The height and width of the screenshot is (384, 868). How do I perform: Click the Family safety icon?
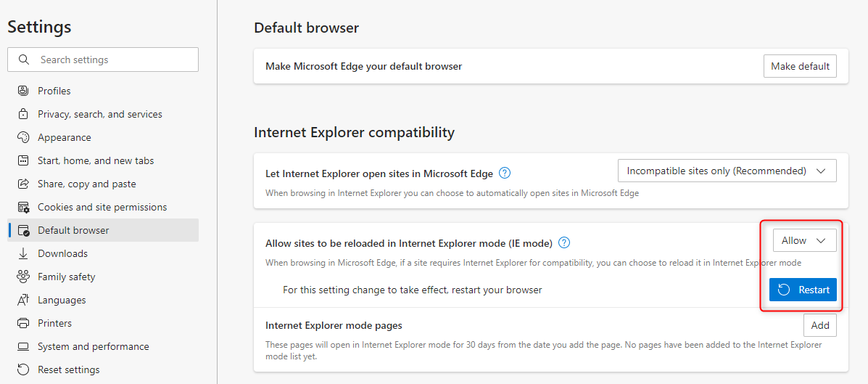(23, 277)
